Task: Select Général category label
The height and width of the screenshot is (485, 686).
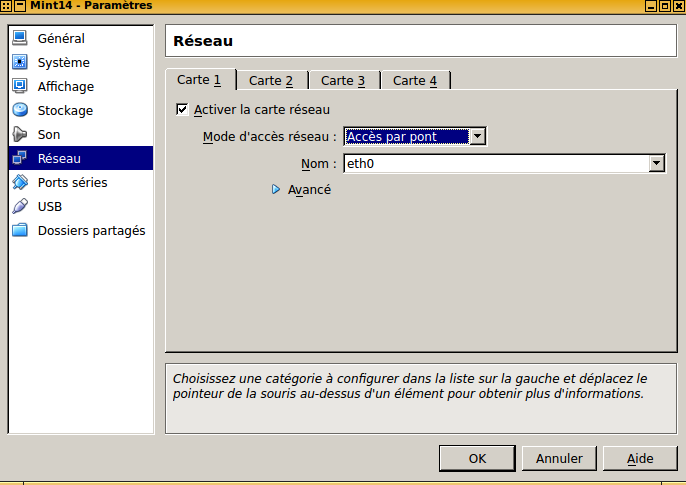Action: pos(61,38)
